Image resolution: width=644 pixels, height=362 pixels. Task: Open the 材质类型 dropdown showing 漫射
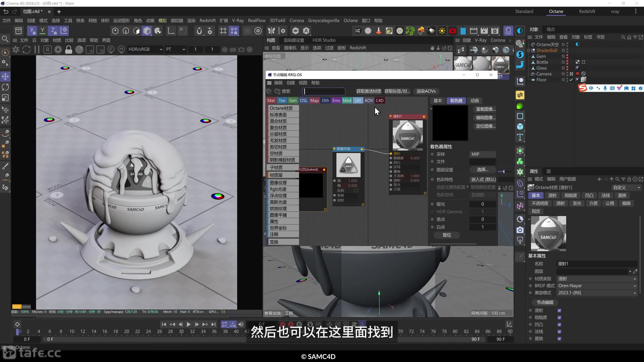coord(597,279)
